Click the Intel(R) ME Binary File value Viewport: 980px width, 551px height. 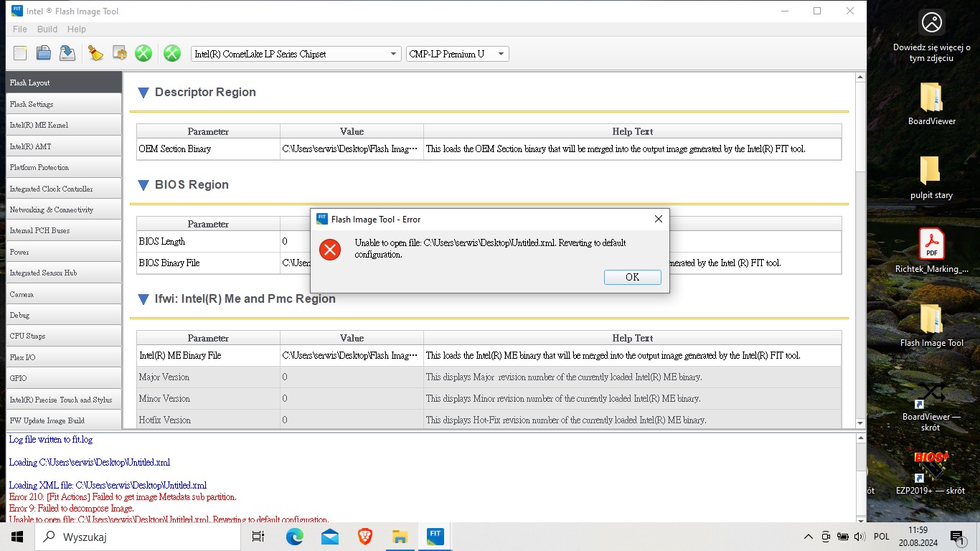click(352, 355)
